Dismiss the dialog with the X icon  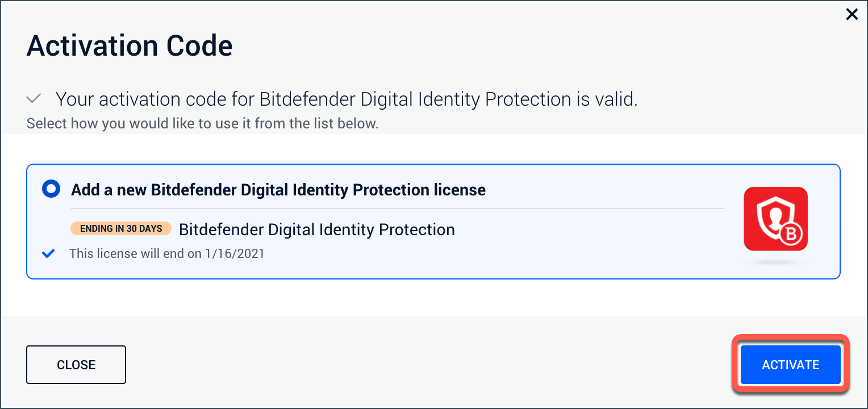(852, 15)
